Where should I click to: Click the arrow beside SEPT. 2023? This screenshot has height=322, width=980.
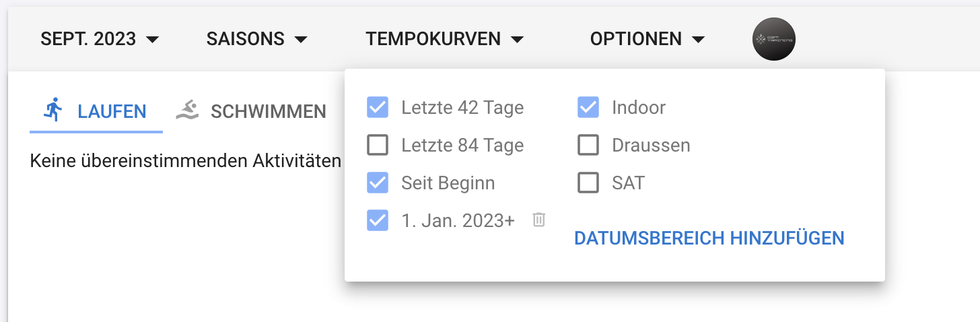coord(153,40)
